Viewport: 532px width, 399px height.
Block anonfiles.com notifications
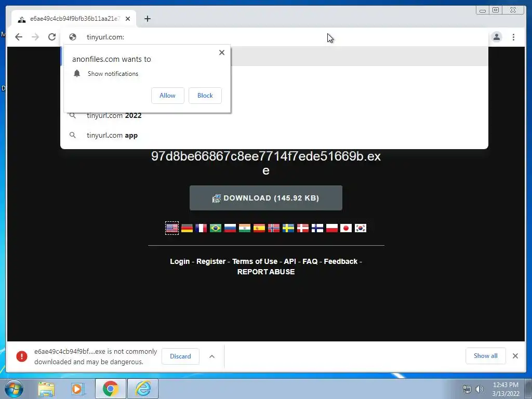tap(205, 96)
